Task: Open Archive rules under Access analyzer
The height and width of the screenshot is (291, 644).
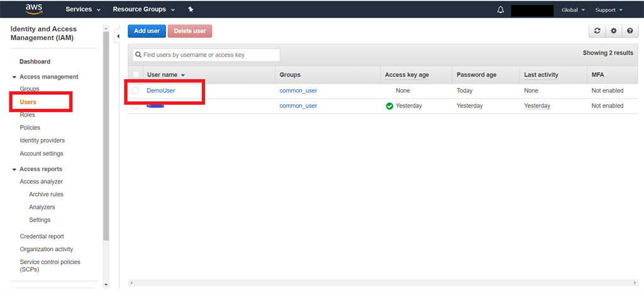Action: click(x=46, y=194)
